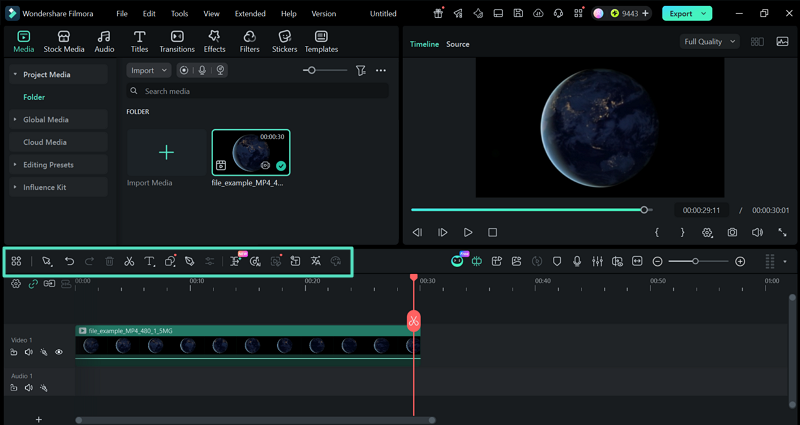The image size is (800, 425).
Task: Adjust the timeline zoom slider
Action: pos(695,261)
